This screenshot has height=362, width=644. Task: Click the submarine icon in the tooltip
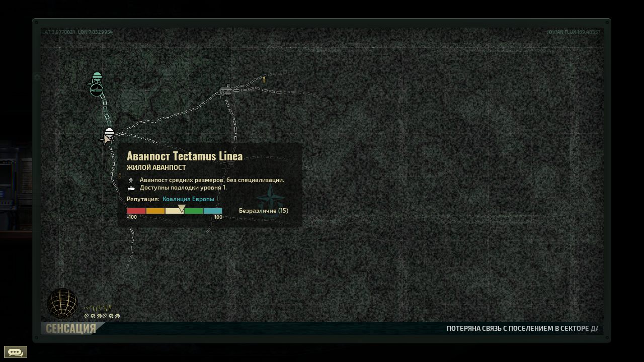pos(131,188)
